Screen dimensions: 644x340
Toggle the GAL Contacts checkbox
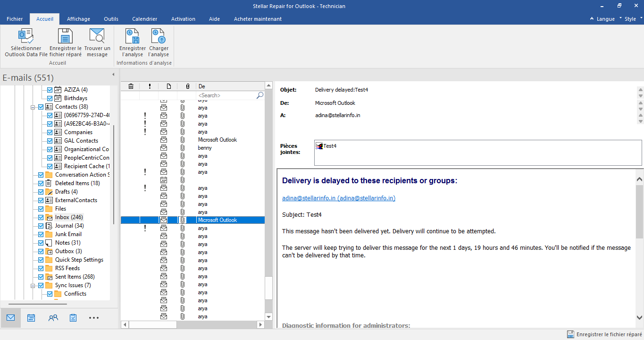tap(50, 141)
